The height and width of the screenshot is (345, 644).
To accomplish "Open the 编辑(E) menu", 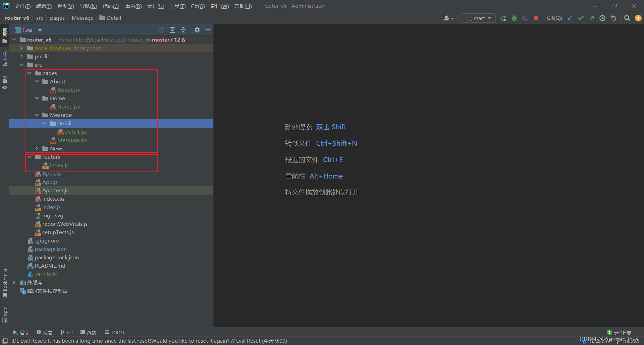I will (44, 6).
